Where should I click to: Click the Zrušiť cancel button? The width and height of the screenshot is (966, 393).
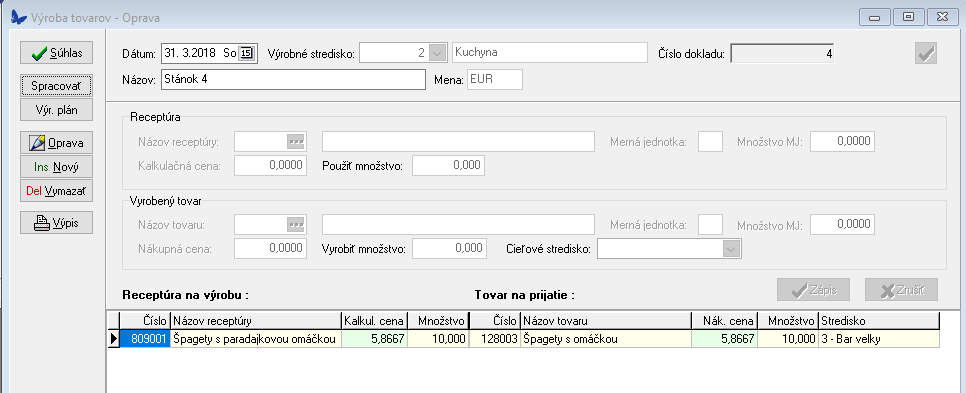coord(901,290)
